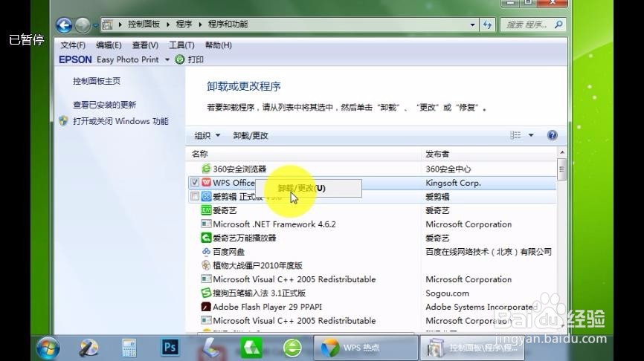644x361 pixels.
Task: Open the help question mark icon
Action: tap(553, 135)
